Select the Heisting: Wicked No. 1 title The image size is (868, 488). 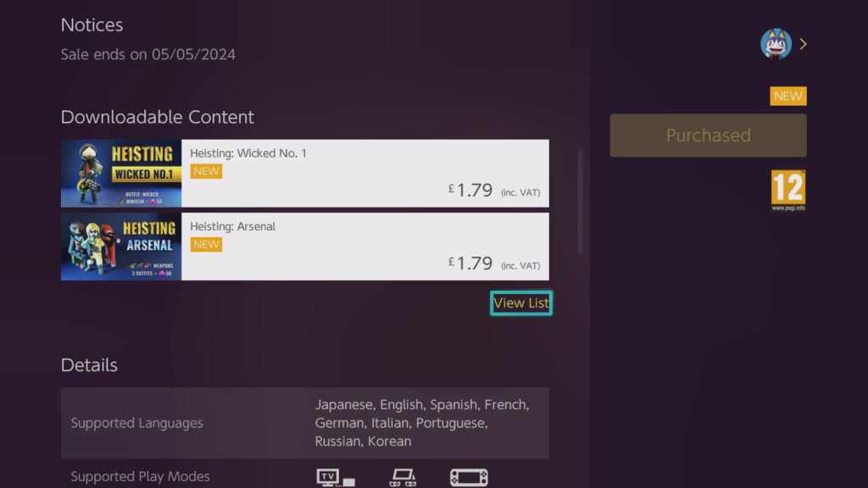coord(248,153)
